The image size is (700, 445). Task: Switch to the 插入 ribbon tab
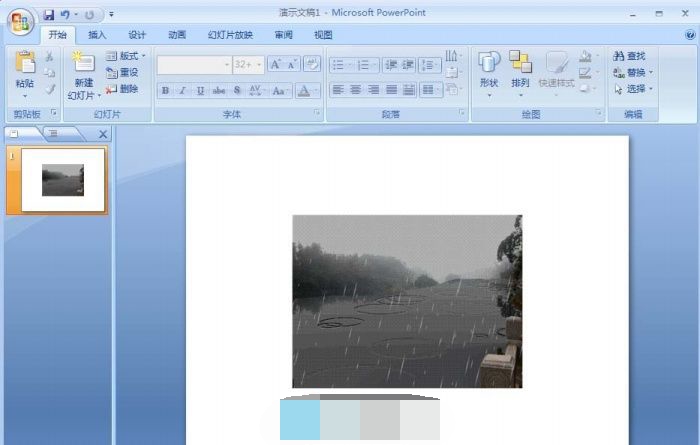[97, 35]
